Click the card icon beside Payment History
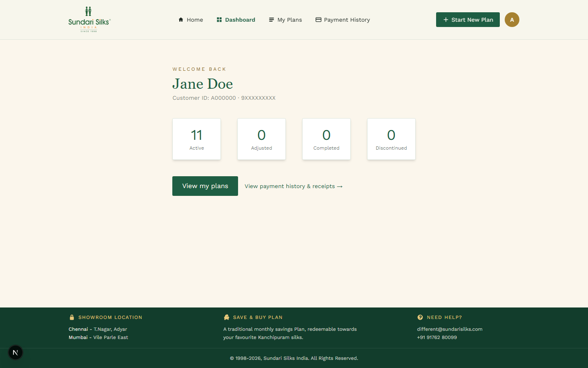The image size is (588, 368). (x=318, y=20)
